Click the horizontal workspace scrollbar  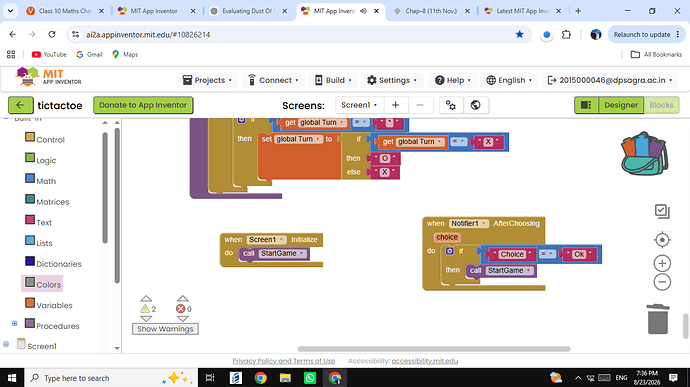(x=434, y=349)
